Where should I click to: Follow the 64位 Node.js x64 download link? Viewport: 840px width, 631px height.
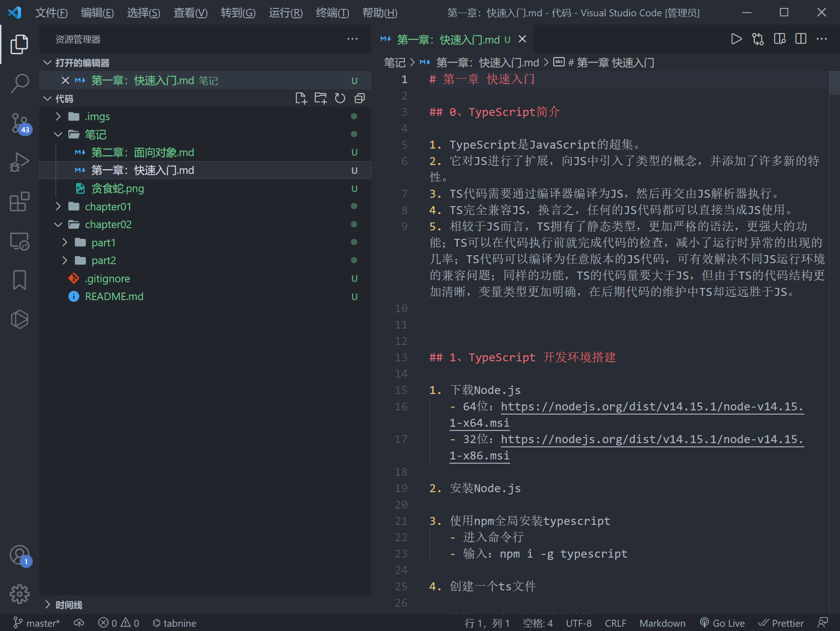coord(652,407)
